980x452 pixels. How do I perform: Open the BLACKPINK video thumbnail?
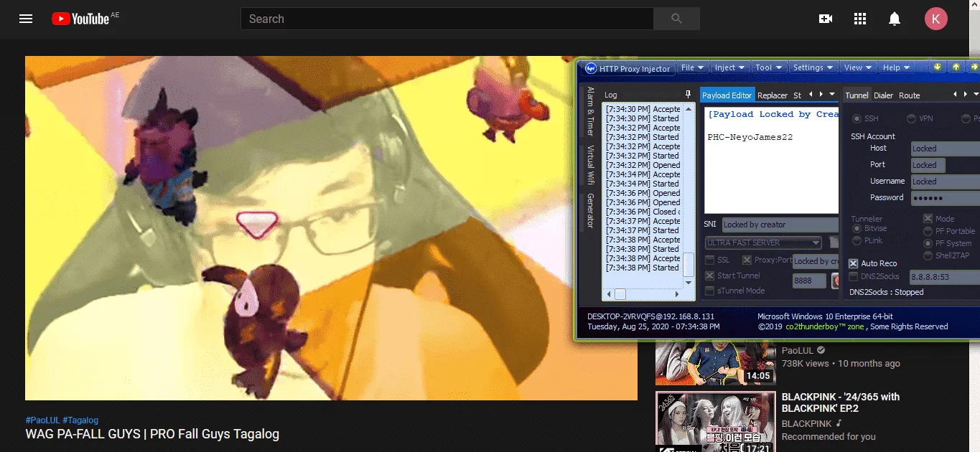coord(716,422)
